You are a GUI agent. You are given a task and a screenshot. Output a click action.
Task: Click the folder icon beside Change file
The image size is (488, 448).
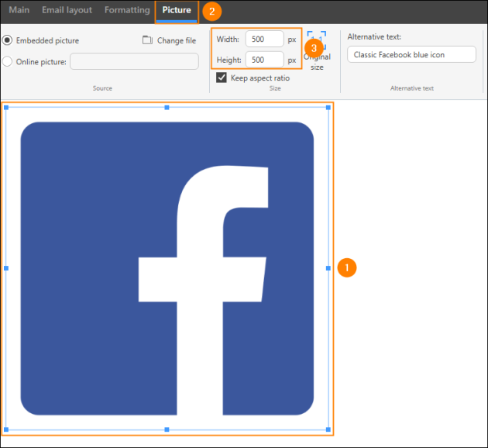pos(147,40)
